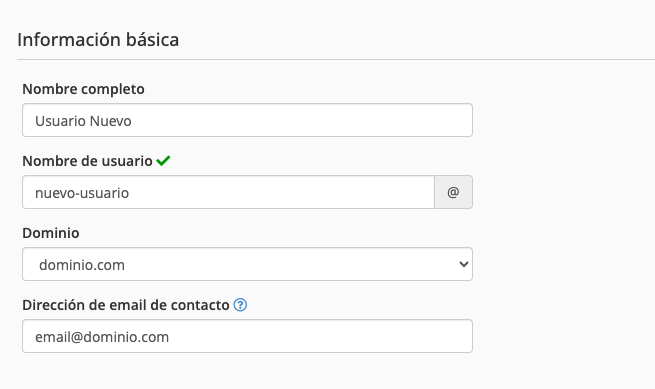The width and height of the screenshot is (655, 389).
Task: Click the green checkmark next to Nombre de usuario
Action: 163,160
